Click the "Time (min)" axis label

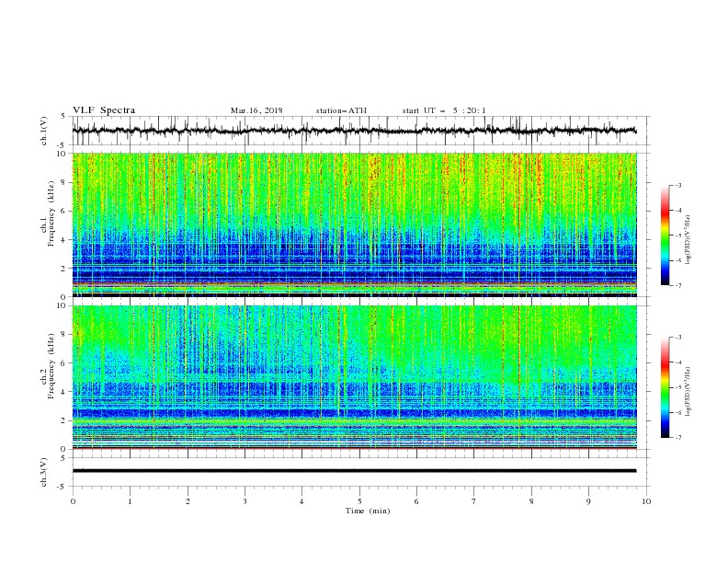coord(368,511)
